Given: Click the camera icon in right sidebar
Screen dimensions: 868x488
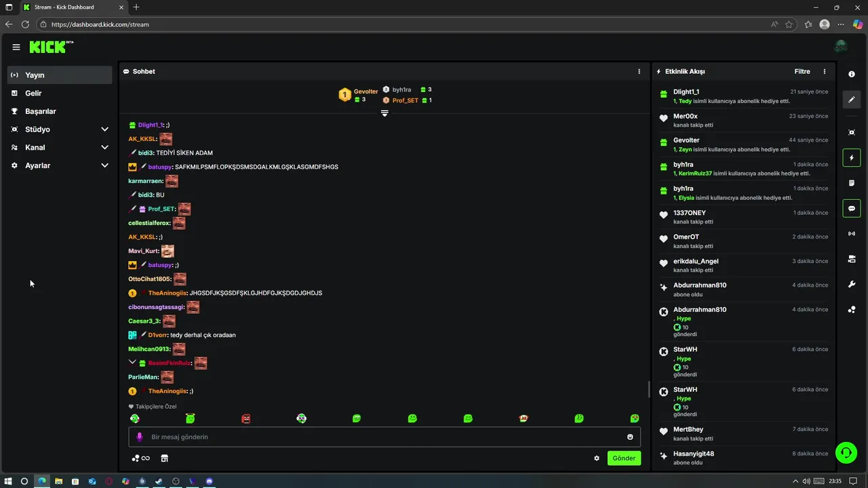Looking at the screenshot, I should [x=852, y=259].
